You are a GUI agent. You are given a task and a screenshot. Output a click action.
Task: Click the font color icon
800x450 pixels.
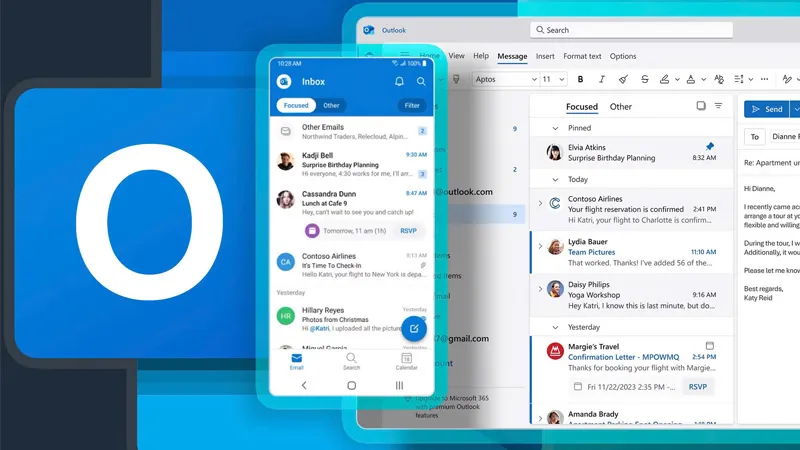(690, 79)
